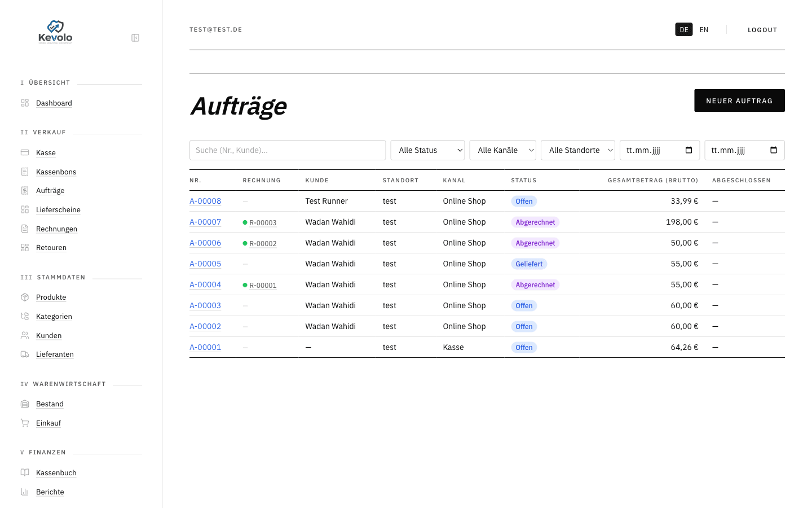Click the second tt.mm.jjjj date input
This screenshot has height=508, width=812.
coord(744,150)
